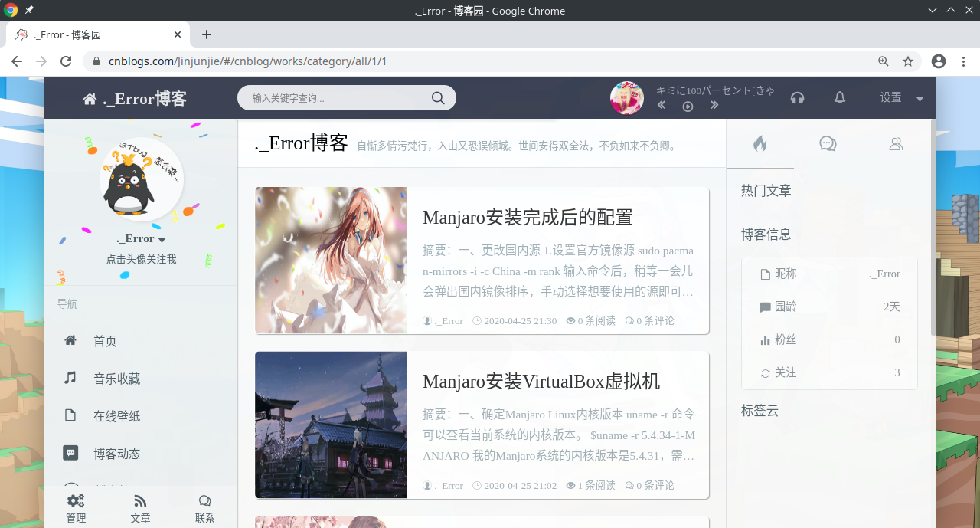Click the 标签云 heading

pos(759,410)
